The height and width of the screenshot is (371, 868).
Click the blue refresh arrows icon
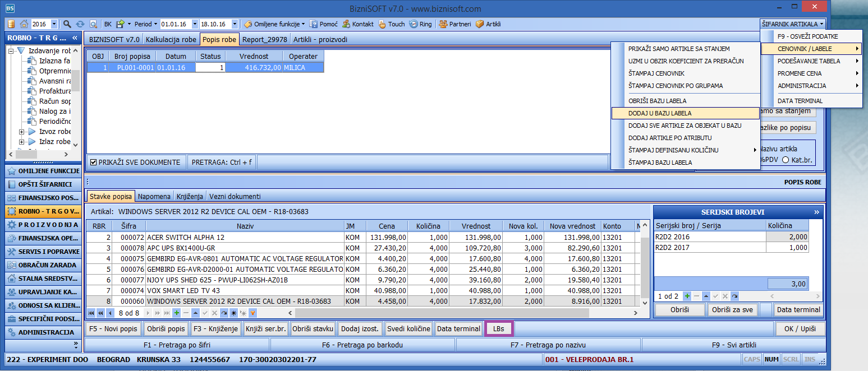tap(80, 24)
